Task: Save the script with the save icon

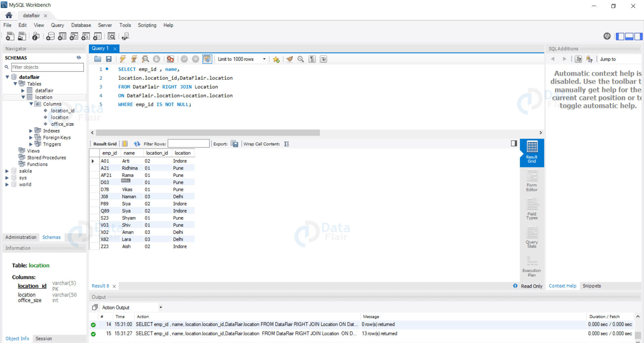Action: coord(108,59)
